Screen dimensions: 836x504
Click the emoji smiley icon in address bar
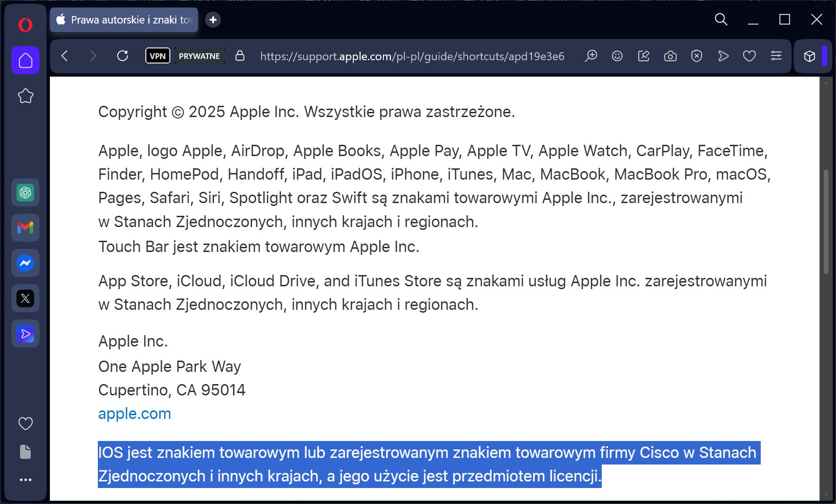click(x=617, y=56)
